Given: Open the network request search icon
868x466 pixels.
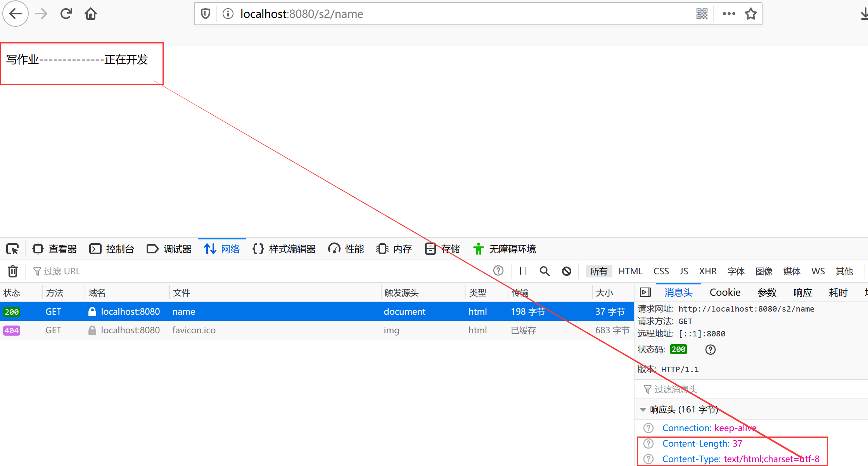Looking at the screenshot, I should tap(545, 271).
